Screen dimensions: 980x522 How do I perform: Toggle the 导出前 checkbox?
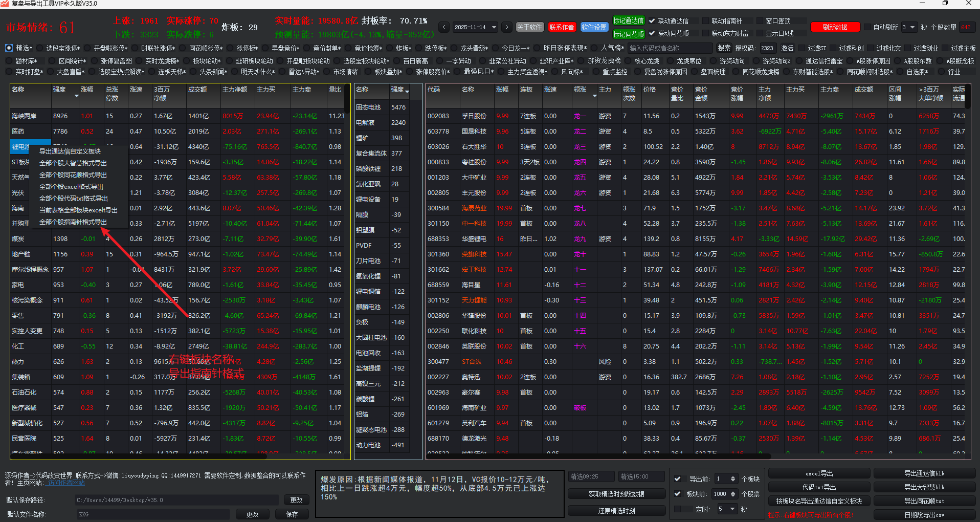pyautogui.click(x=678, y=479)
